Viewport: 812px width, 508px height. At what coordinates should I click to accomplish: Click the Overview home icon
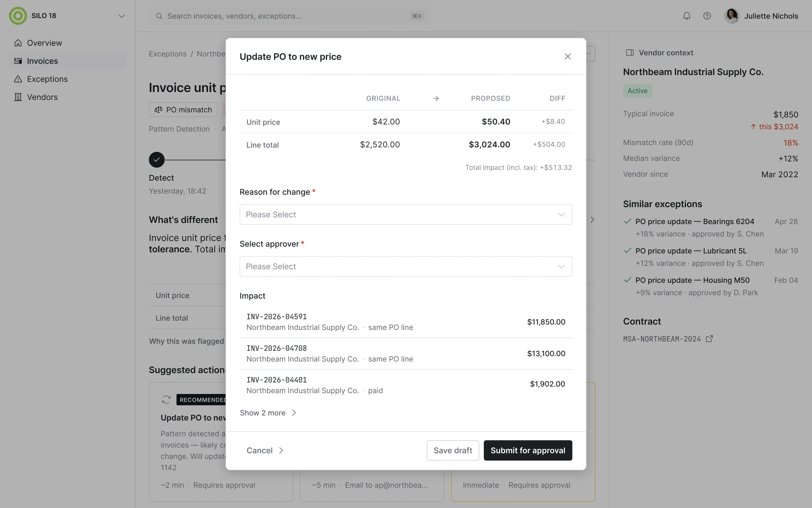pos(18,43)
